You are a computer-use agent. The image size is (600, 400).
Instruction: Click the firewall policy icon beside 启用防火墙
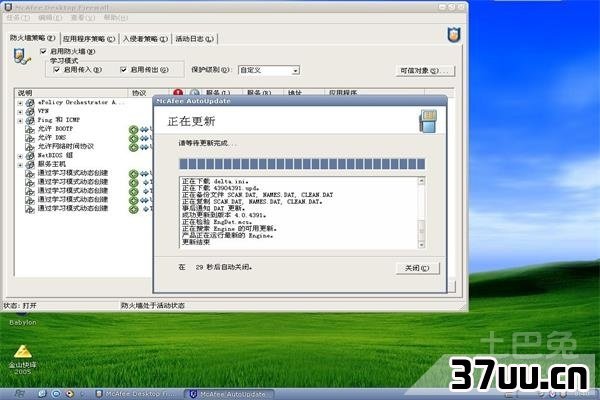click(21, 56)
